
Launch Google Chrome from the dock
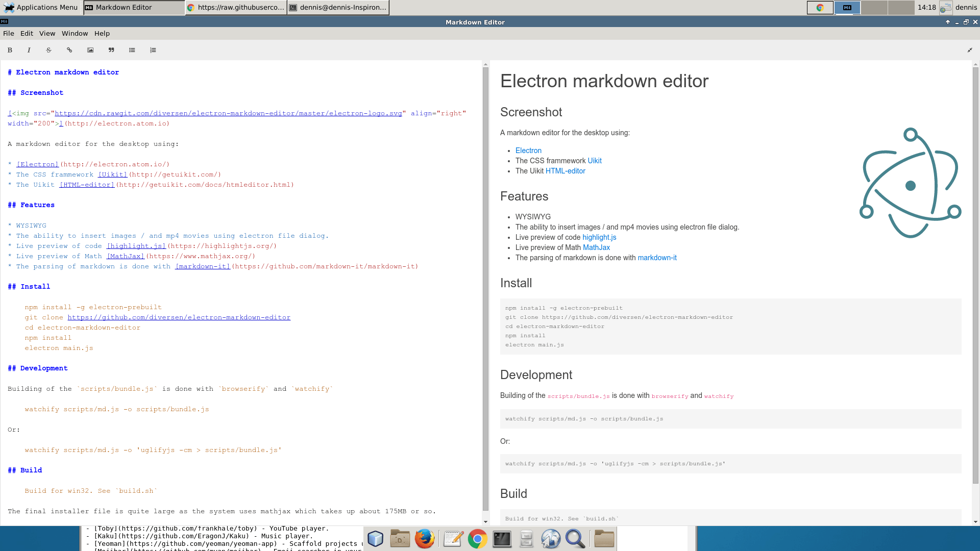[478, 539]
